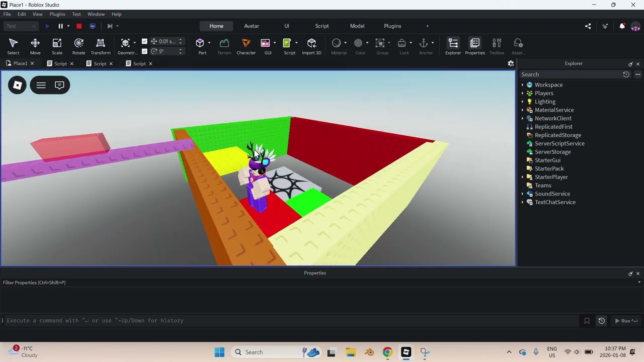This screenshot has width=644, height=362.
Task: Open the in-game chat button
Action: [59, 85]
